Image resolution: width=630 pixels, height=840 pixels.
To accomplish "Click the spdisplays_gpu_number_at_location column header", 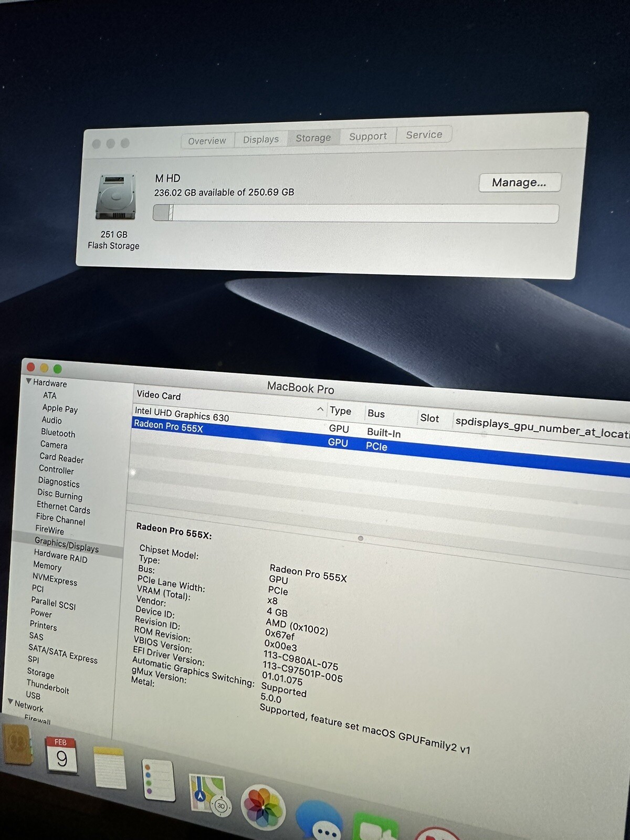I will tap(542, 427).
